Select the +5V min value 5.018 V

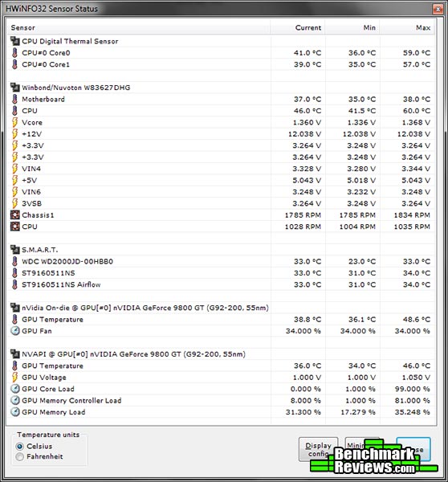[x=361, y=180]
